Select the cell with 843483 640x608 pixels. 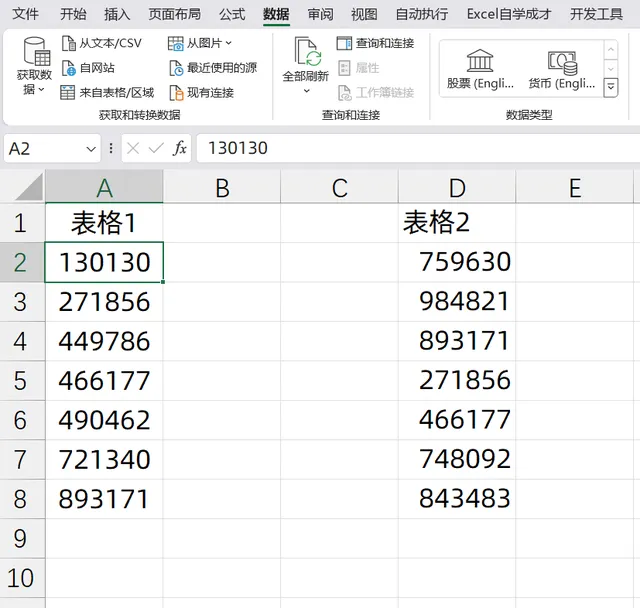pyautogui.click(x=457, y=499)
